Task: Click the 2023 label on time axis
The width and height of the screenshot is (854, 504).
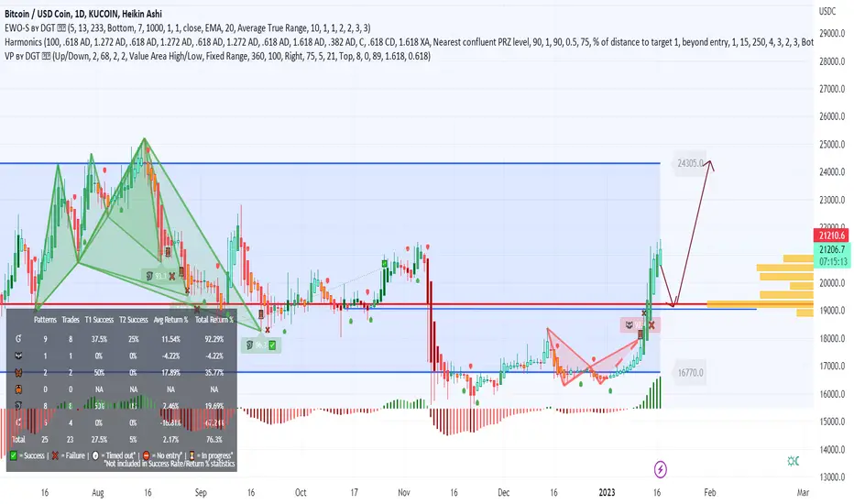Action: (607, 492)
